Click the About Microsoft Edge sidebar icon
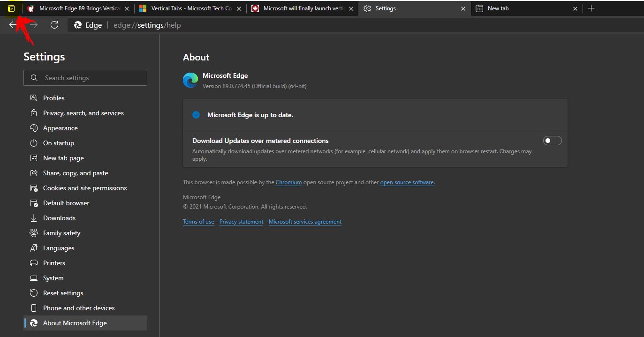 tap(34, 323)
